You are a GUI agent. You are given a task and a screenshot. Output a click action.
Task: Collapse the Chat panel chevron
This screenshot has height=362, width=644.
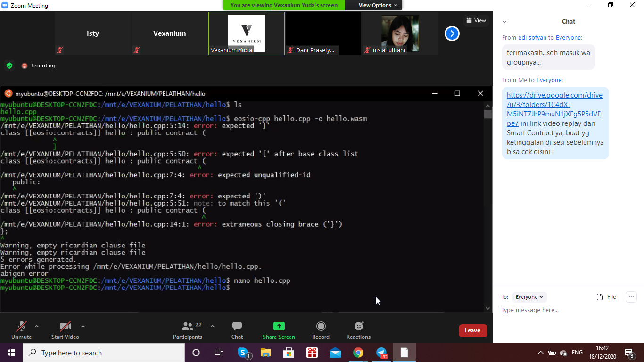[504, 22]
